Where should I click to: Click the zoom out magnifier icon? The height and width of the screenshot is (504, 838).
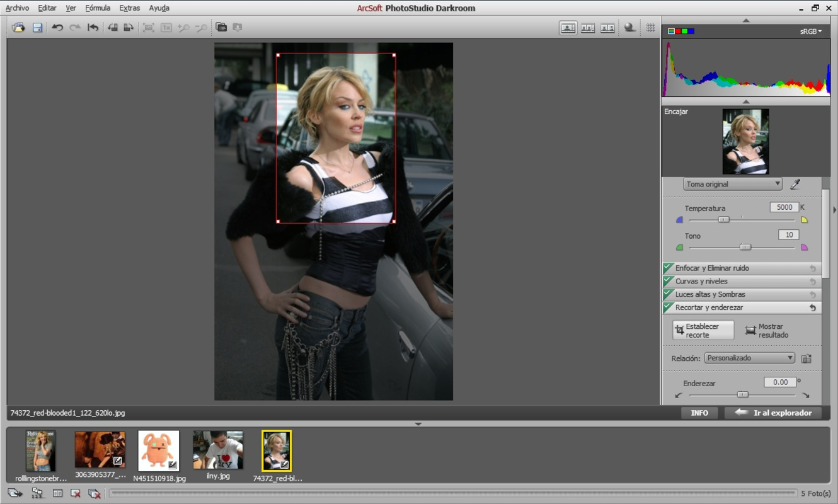[200, 28]
